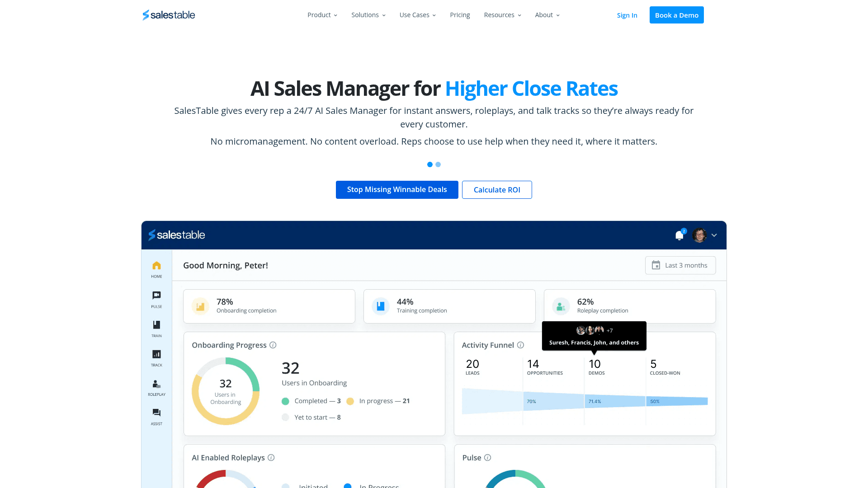This screenshot has width=868, height=488.
Task: Click the Home icon in dashboard sidebar
Action: coord(156,266)
